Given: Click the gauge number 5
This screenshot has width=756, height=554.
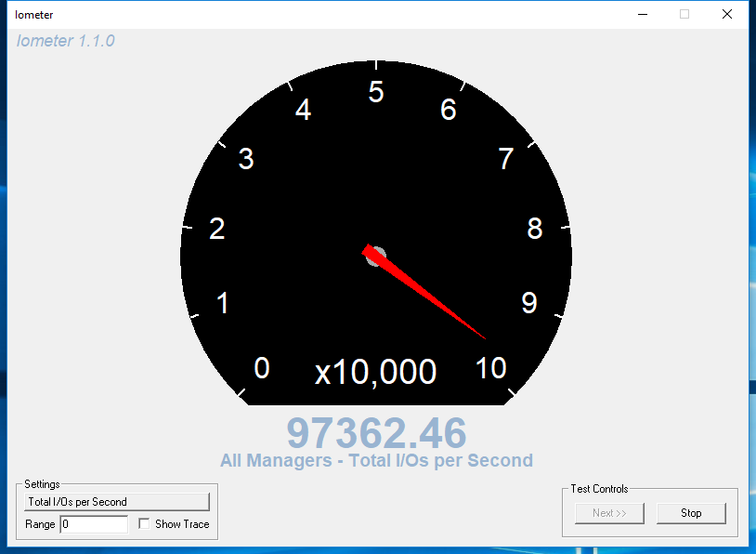Looking at the screenshot, I should tap(376, 92).
